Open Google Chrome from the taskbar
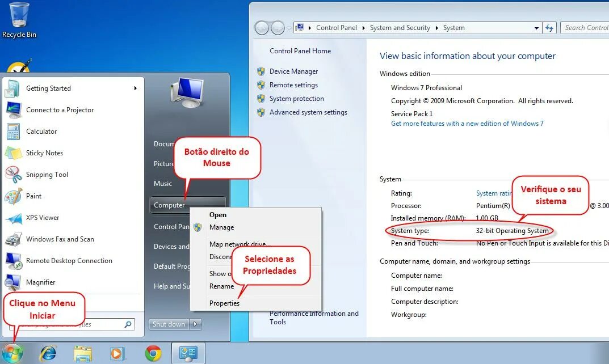 pos(153,354)
